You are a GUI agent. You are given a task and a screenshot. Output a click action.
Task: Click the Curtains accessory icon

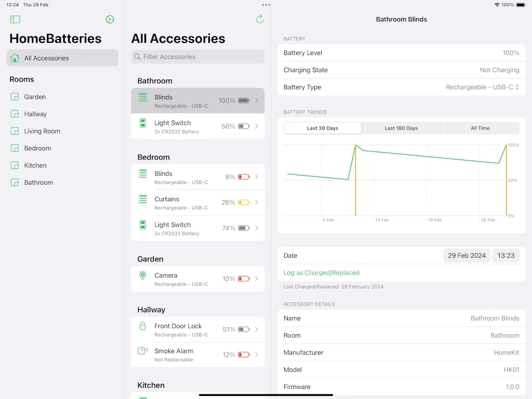[x=143, y=199]
